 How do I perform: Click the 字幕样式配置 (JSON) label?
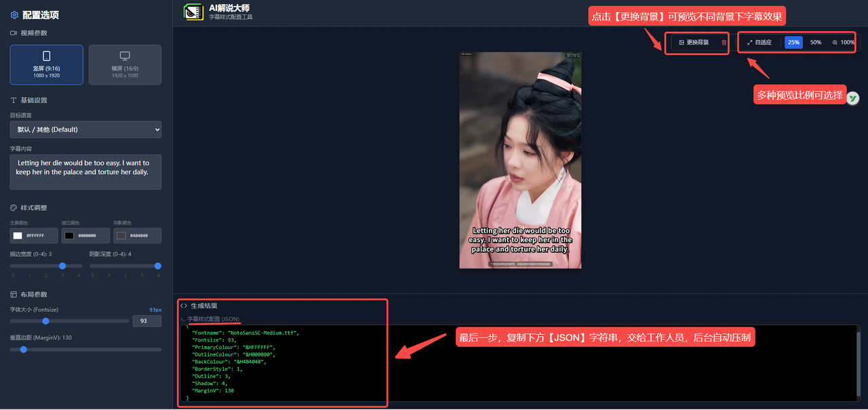(x=213, y=319)
